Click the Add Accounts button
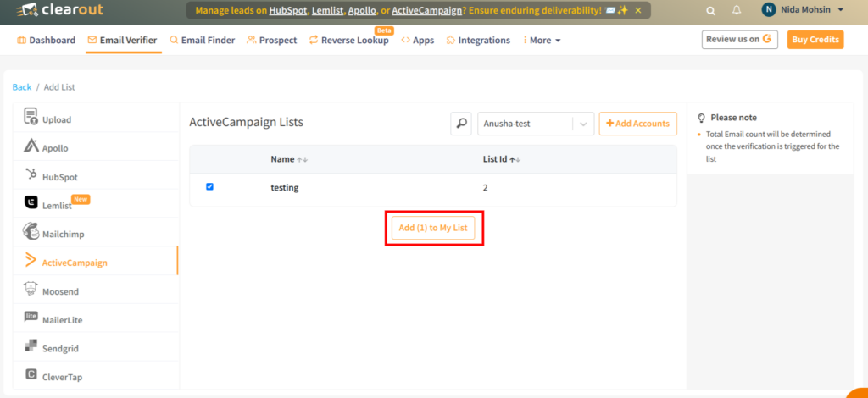This screenshot has width=868, height=398. 637,124
